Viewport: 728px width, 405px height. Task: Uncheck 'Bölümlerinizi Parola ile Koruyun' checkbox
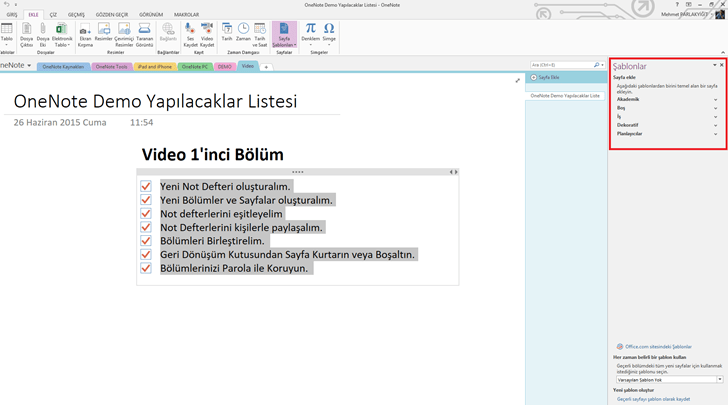146,268
